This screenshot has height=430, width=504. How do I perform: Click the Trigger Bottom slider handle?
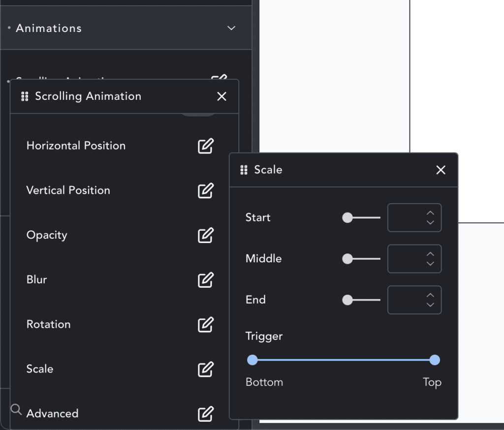[252, 360]
